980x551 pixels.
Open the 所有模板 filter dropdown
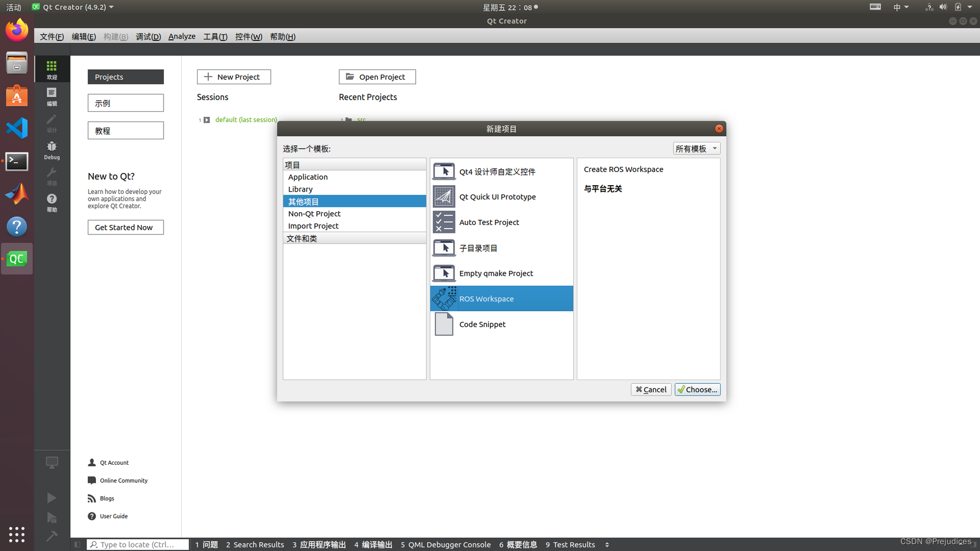coord(696,149)
